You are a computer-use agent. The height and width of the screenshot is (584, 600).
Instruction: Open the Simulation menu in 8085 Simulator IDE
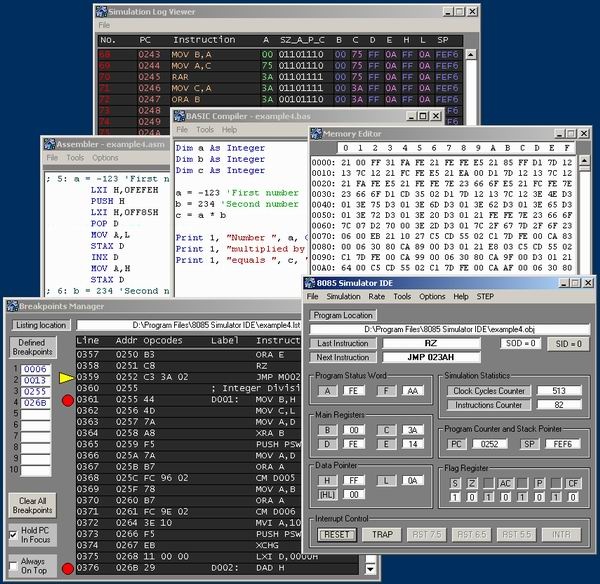point(343,297)
